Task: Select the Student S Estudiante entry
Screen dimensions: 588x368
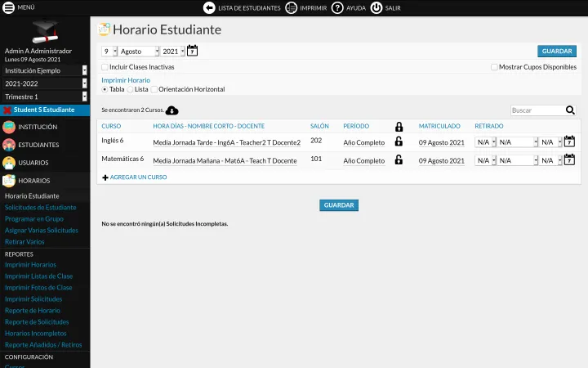Action: [x=44, y=110]
